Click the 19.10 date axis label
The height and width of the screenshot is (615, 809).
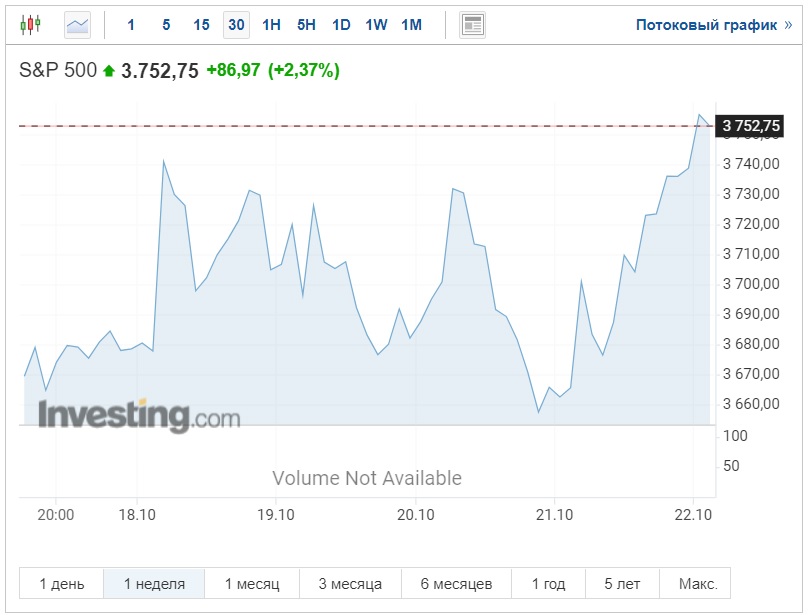pyautogui.click(x=276, y=514)
